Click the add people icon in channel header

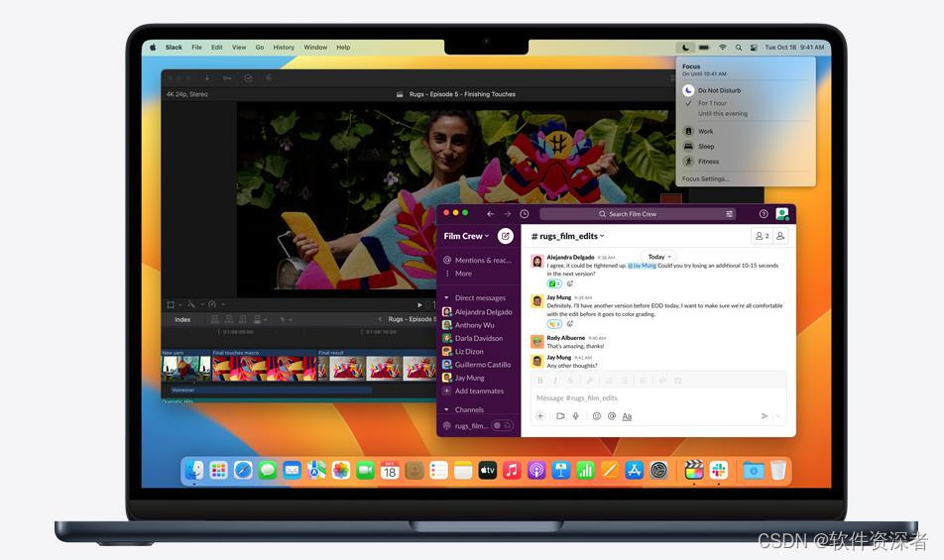780,236
